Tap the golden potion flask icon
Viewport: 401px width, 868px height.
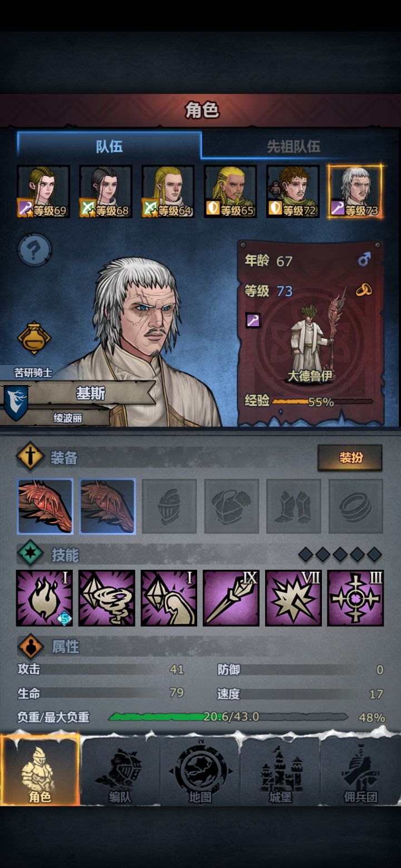35,338
